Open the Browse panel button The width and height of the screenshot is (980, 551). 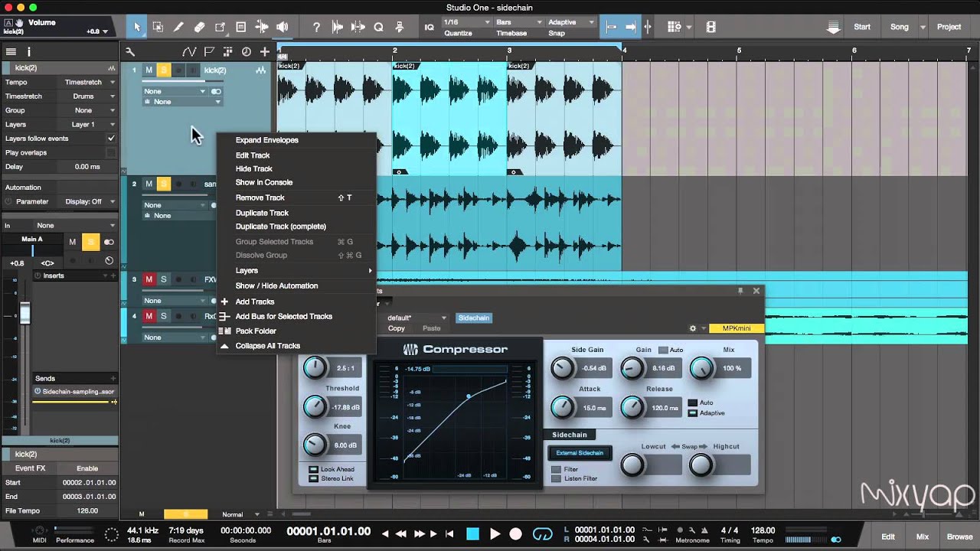[960, 537]
